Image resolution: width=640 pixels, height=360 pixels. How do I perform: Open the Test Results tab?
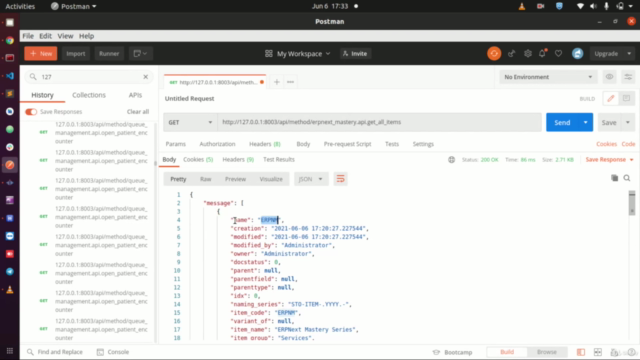(x=279, y=160)
